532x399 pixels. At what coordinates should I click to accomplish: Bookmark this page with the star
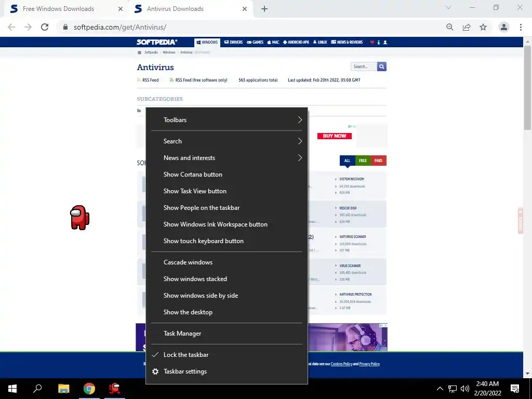483,27
